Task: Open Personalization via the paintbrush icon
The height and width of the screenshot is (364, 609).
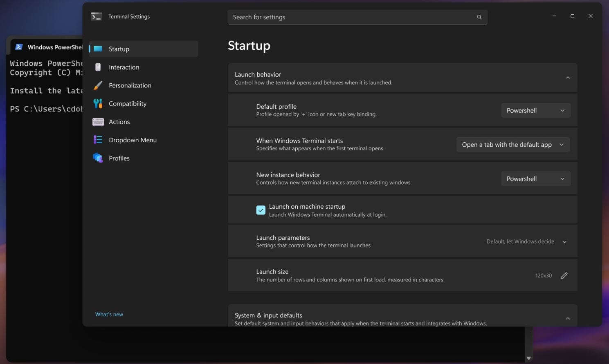Action: pyautogui.click(x=98, y=85)
